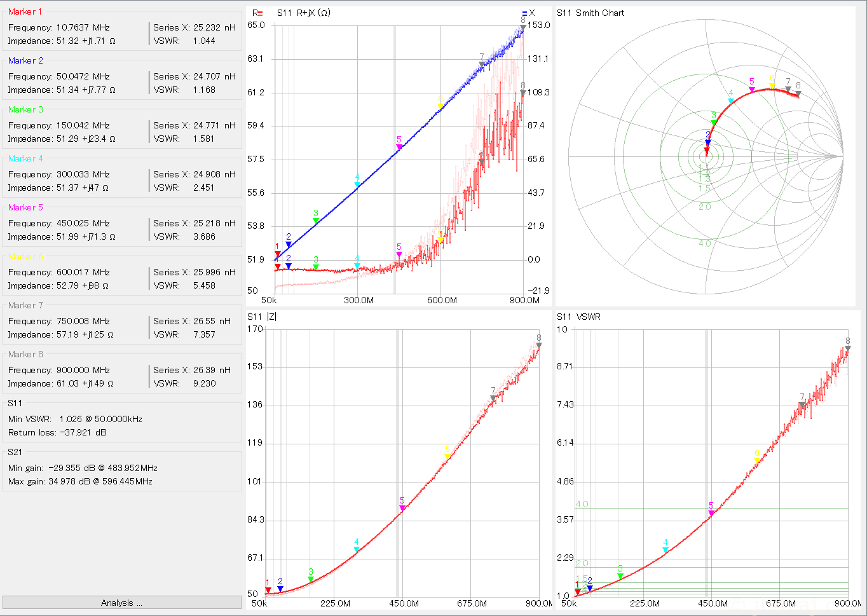Select blue marker 2 on reactance trace

coord(289,244)
